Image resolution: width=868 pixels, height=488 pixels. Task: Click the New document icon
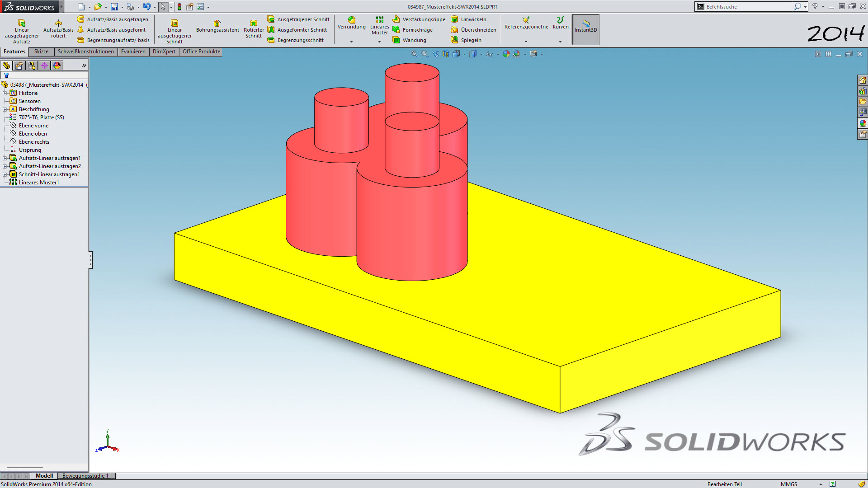(81, 7)
